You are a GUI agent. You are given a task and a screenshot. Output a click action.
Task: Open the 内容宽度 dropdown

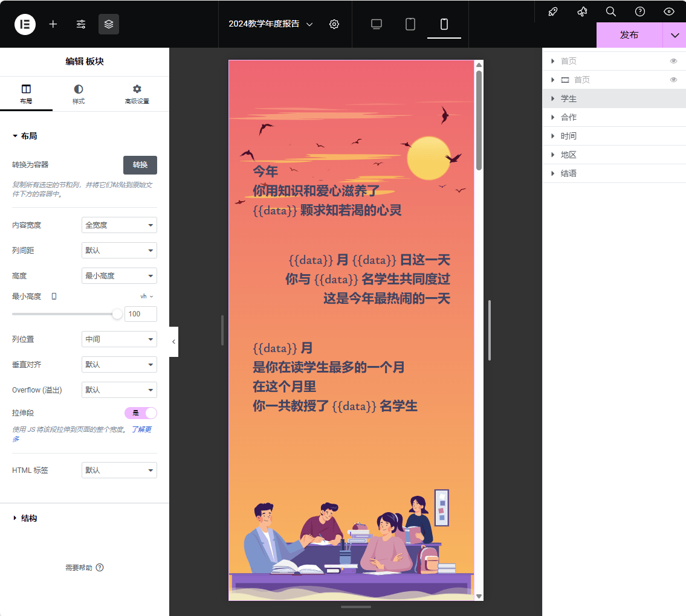(119, 225)
